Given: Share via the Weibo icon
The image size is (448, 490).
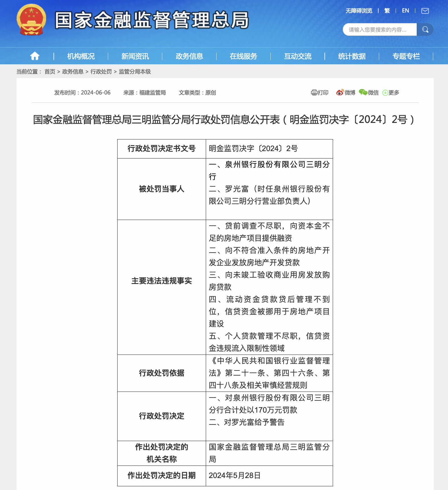Looking at the screenshot, I should [x=340, y=92].
